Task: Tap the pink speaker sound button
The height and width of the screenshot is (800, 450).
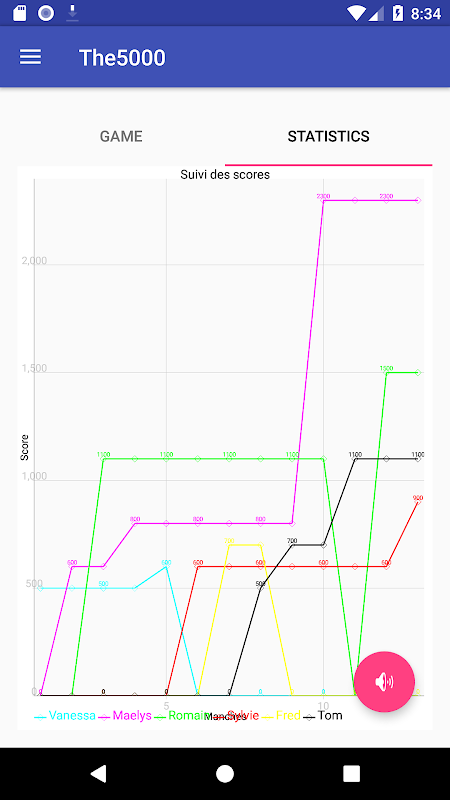Action: [x=384, y=681]
